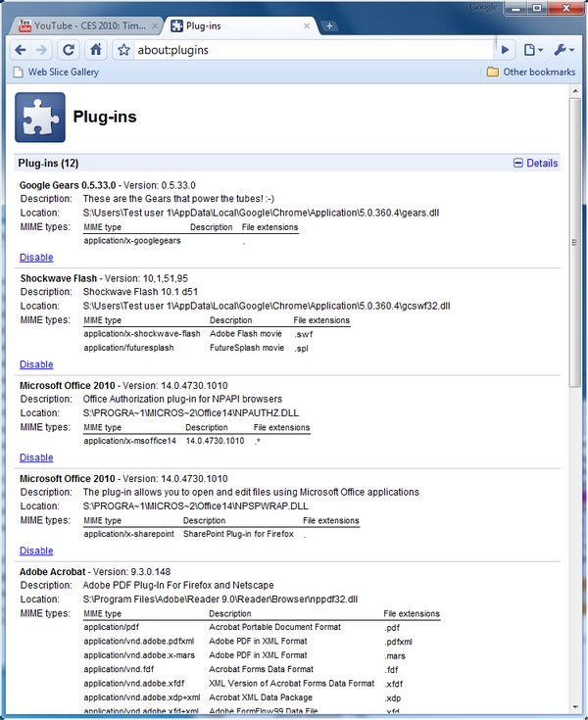Click 'SharePoint Plug-in for Firefox' description
Screen dimensions: 588x720
click(x=238, y=534)
